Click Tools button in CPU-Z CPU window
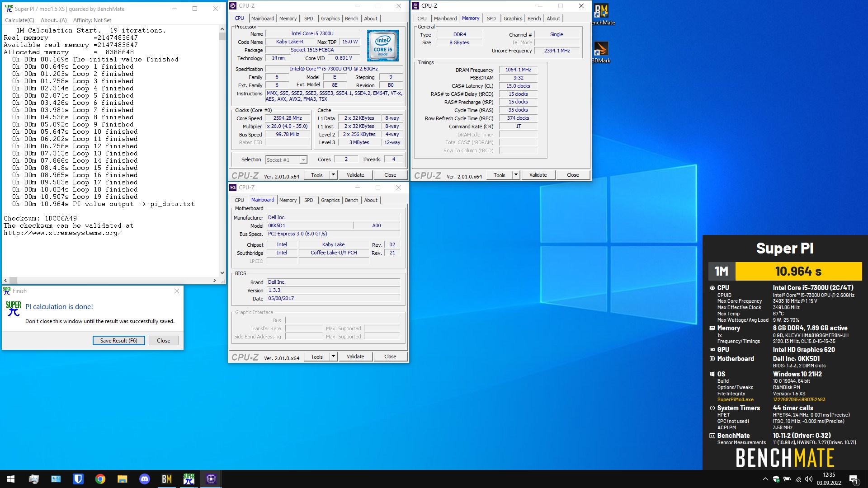 click(317, 175)
